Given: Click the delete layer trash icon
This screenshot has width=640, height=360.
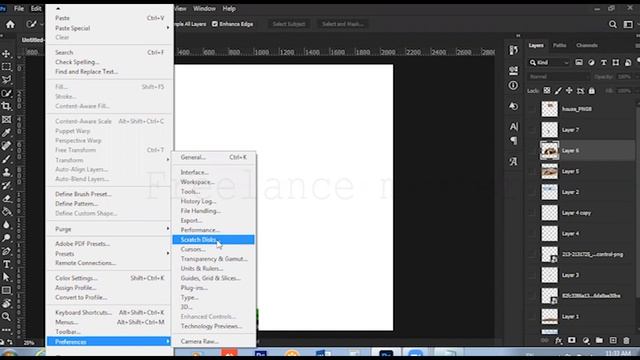Looking at the screenshot, I should tap(627, 340).
